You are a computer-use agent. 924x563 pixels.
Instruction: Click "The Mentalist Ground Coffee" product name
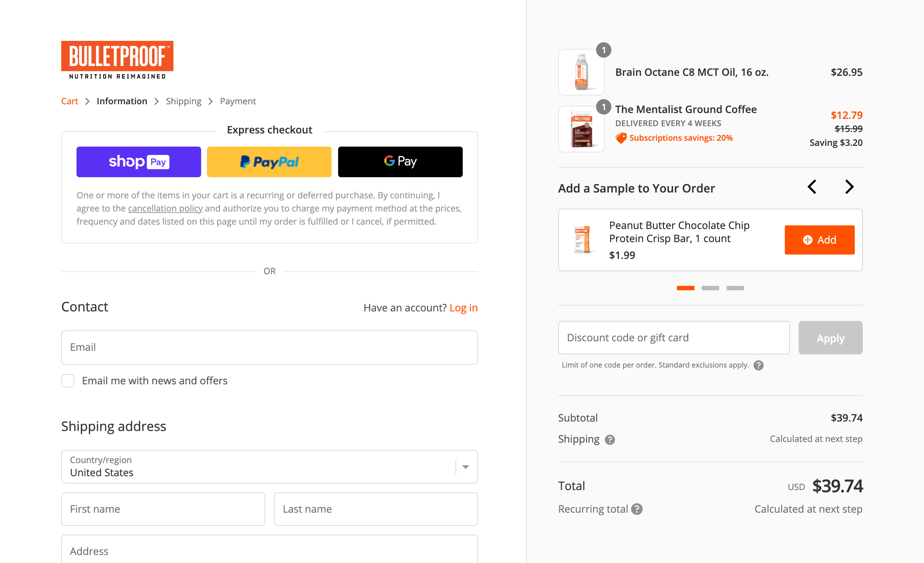coord(686,109)
